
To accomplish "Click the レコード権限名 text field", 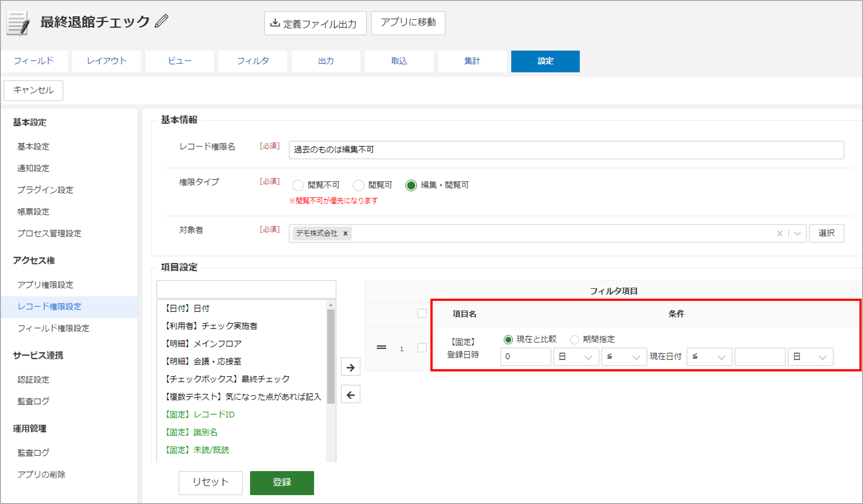I will (x=566, y=150).
